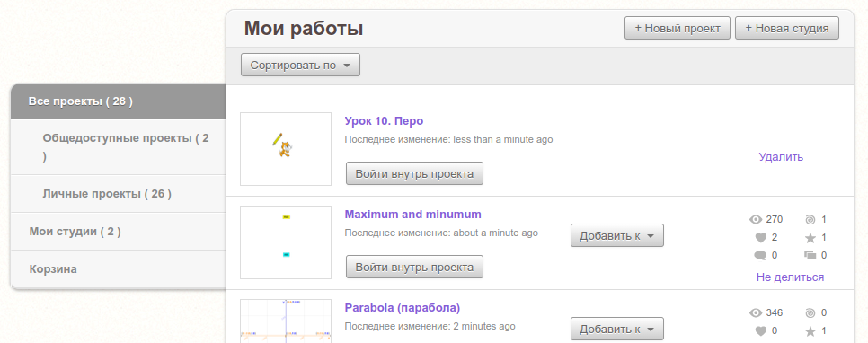This screenshot has width=868, height=343.
Task: Click + Новый проект button
Action: pyautogui.click(x=678, y=28)
